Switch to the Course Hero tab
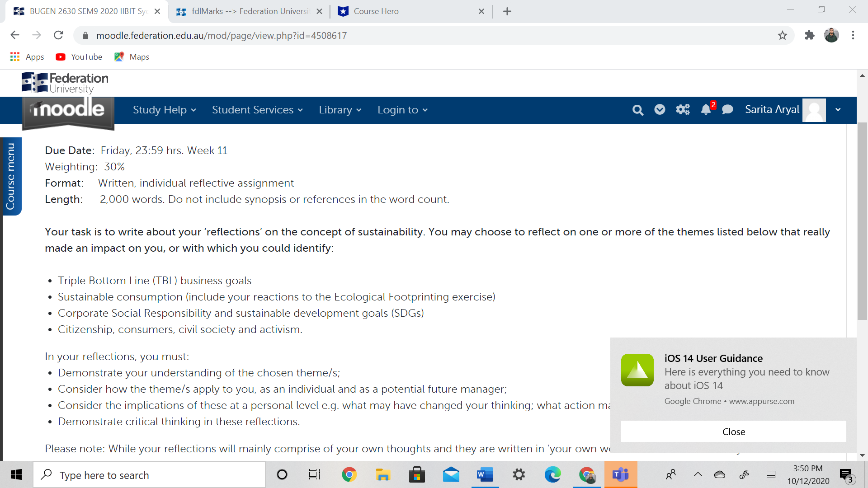This screenshot has width=868, height=488. (407, 11)
